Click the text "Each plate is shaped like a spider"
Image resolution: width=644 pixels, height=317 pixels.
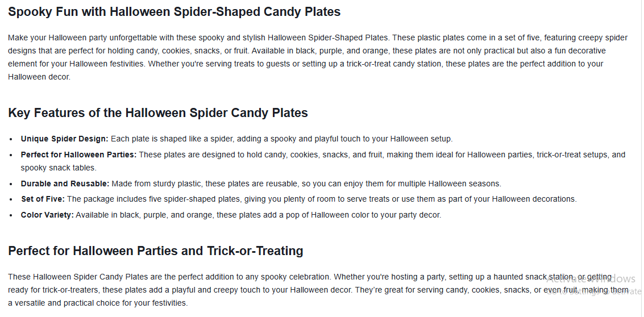pos(172,139)
